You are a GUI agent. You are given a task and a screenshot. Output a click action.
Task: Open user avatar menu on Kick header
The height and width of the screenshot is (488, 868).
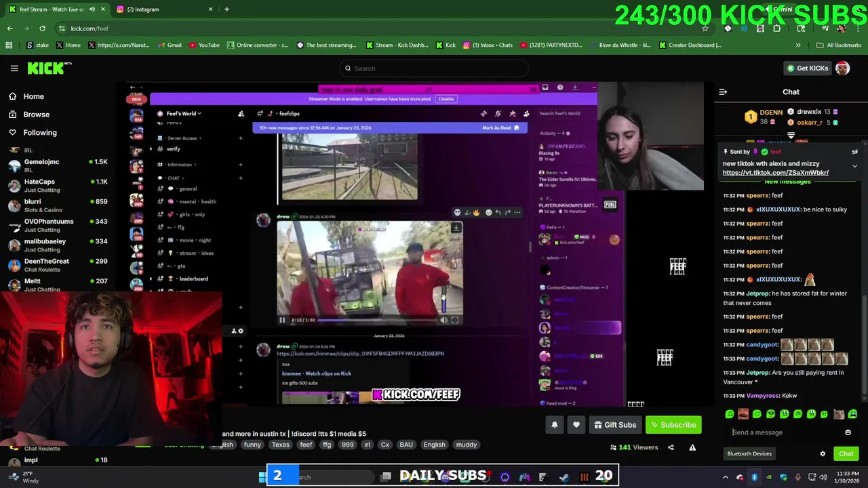point(842,68)
